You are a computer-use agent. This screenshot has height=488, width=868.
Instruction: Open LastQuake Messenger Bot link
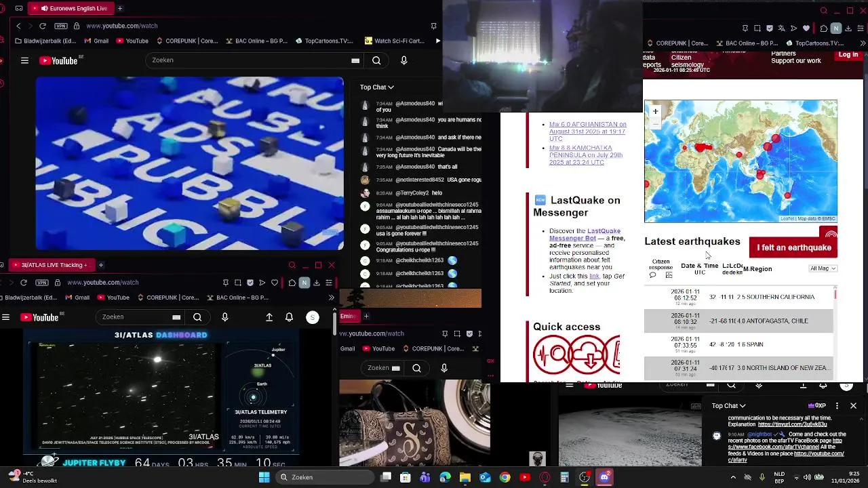[x=585, y=235]
